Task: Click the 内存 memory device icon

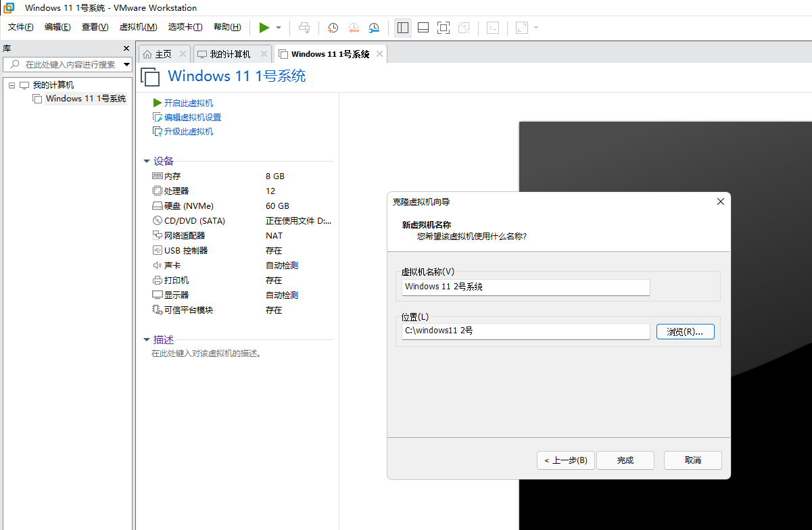Action: tap(158, 176)
